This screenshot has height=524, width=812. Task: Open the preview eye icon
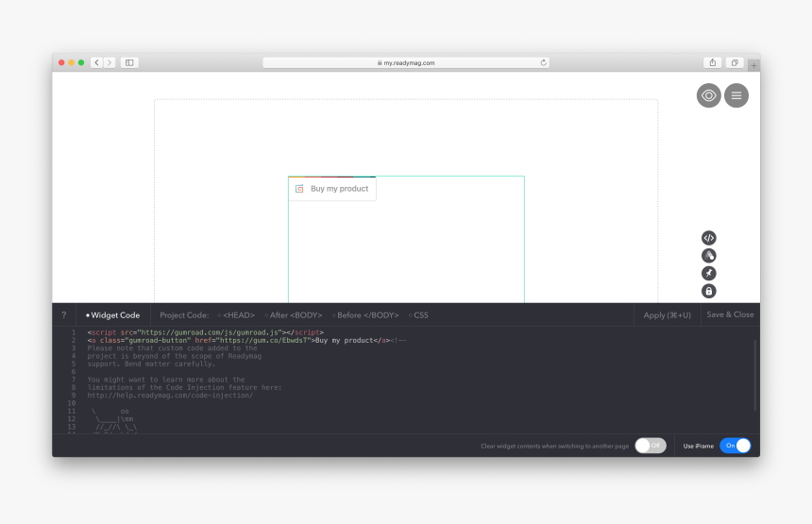pos(708,95)
